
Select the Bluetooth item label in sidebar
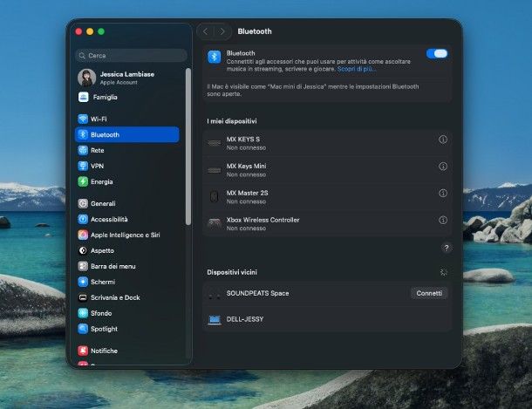coord(105,134)
